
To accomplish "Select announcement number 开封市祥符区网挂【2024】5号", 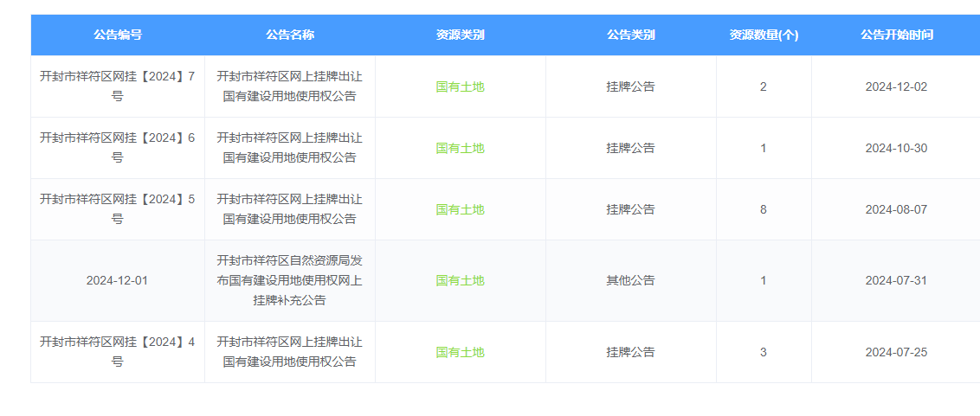I will coord(118,209).
